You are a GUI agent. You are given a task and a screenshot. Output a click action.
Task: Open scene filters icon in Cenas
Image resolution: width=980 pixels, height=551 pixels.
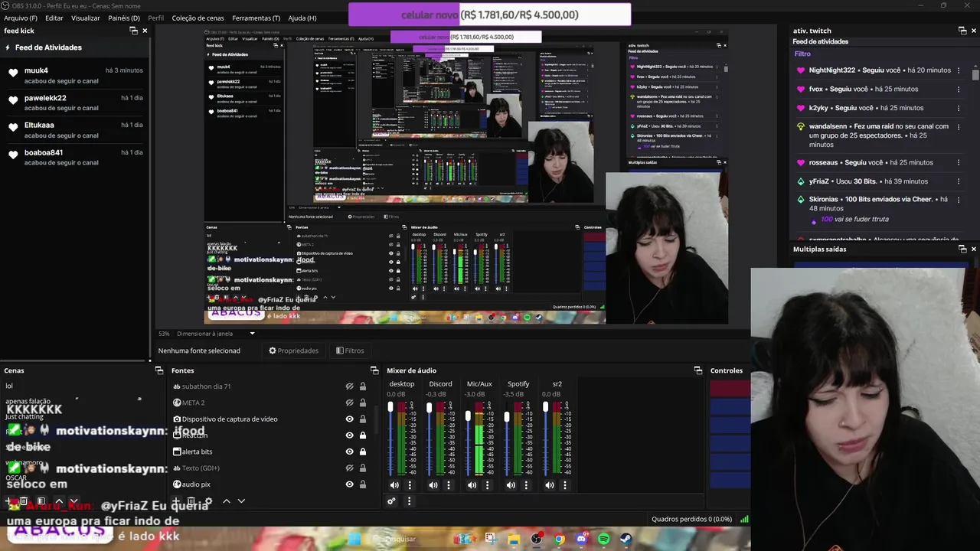click(41, 501)
